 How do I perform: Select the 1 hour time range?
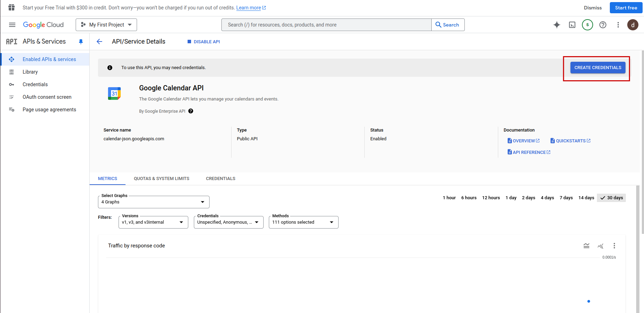coord(449,198)
